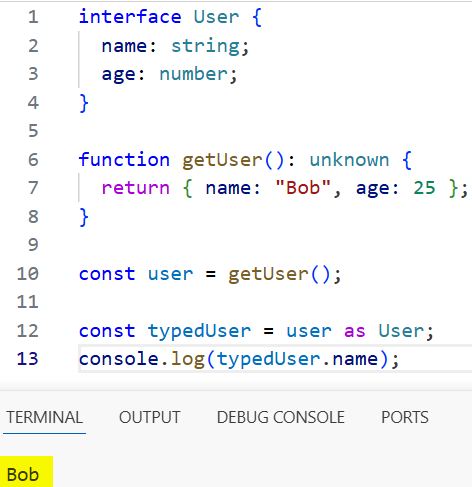Click the 'interface' keyword on line 1
This screenshot has height=487, width=472.
click(130, 17)
